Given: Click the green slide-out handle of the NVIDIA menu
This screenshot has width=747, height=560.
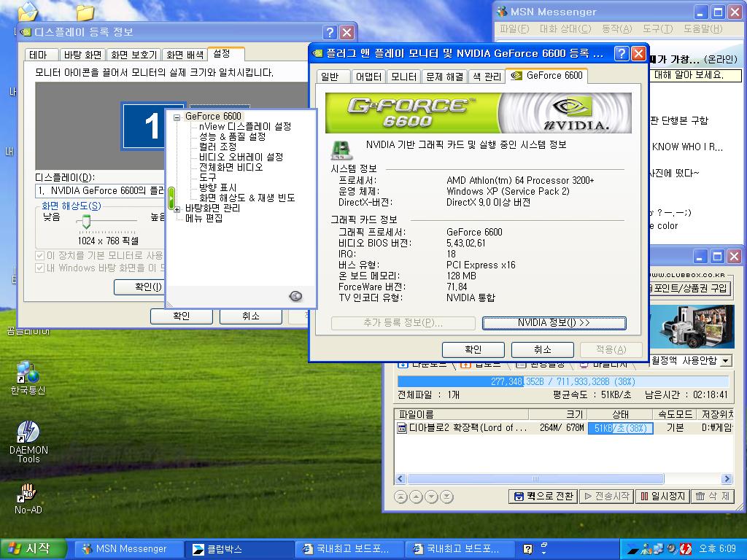Looking at the screenshot, I should (x=171, y=198).
